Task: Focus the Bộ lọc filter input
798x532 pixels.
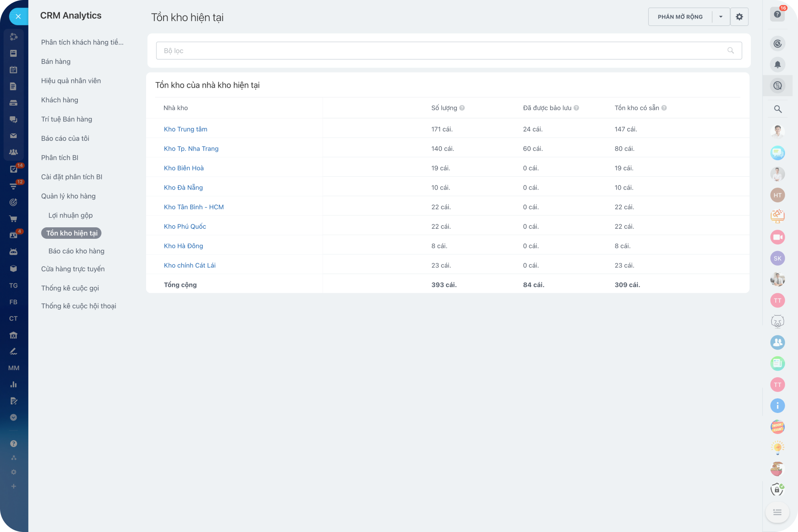Action: pyautogui.click(x=437, y=50)
